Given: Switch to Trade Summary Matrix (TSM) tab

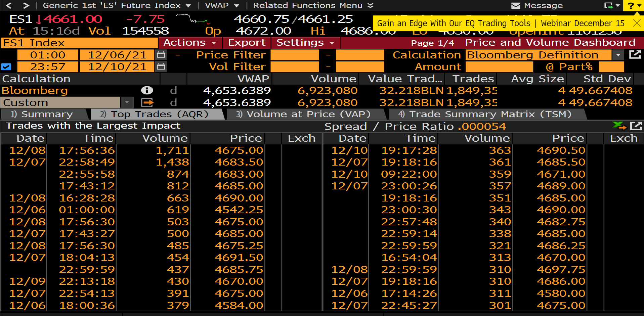Looking at the screenshot, I should click(x=485, y=114).
